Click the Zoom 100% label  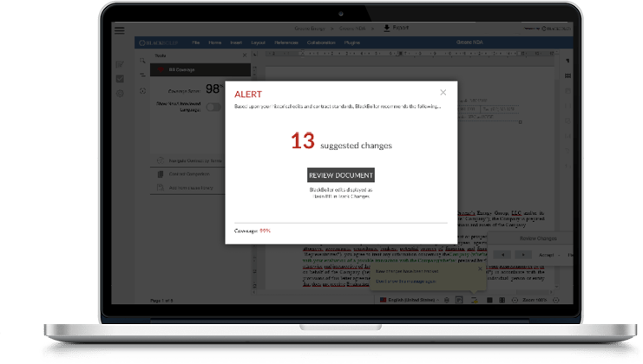point(535,300)
